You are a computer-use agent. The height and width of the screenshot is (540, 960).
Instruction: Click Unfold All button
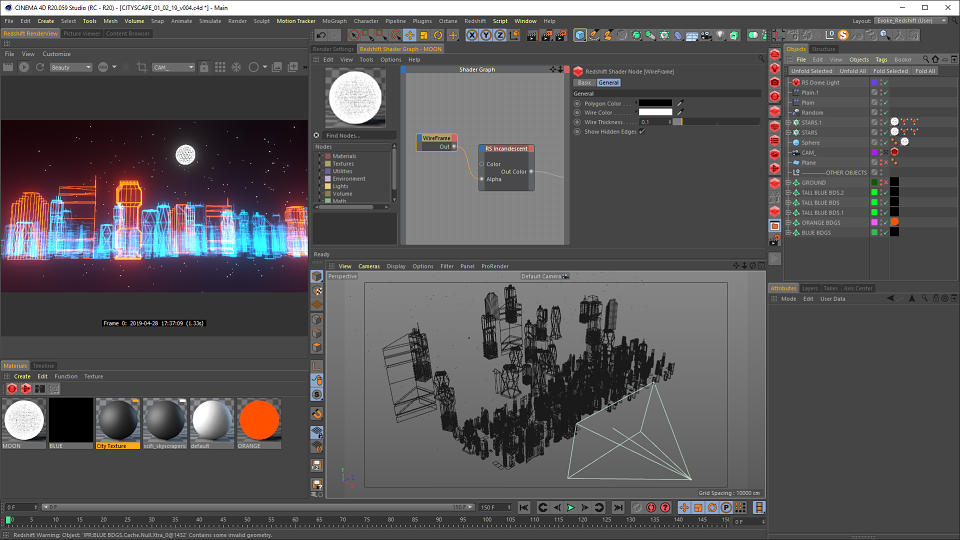pyautogui.click(x=853, y=71)
